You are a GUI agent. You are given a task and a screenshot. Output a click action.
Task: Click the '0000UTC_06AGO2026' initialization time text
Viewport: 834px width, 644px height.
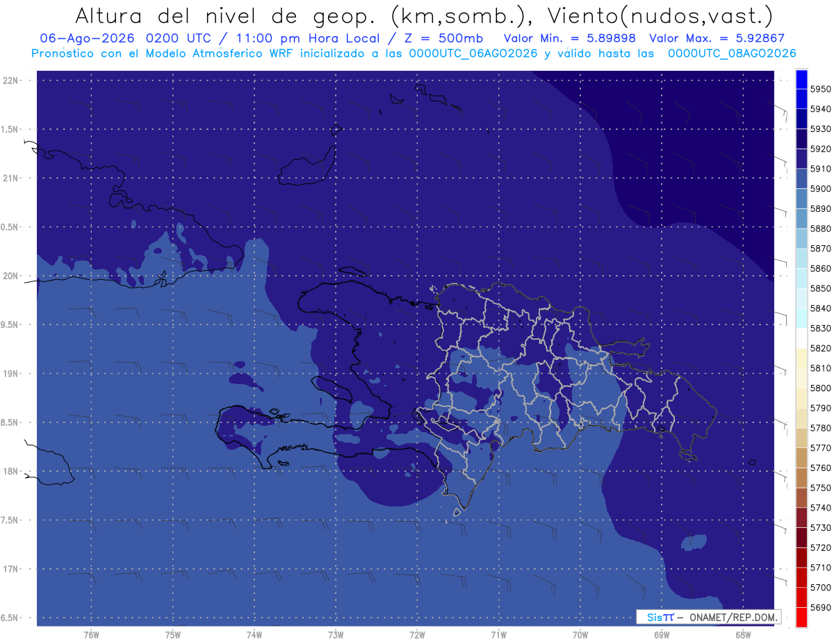(473, 53)
